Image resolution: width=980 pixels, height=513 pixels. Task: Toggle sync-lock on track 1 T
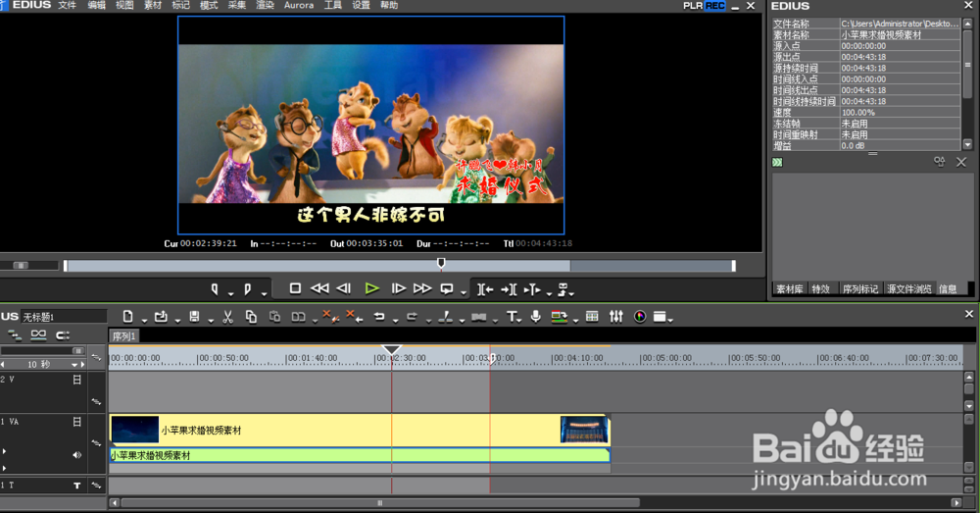tap(96, 486)
